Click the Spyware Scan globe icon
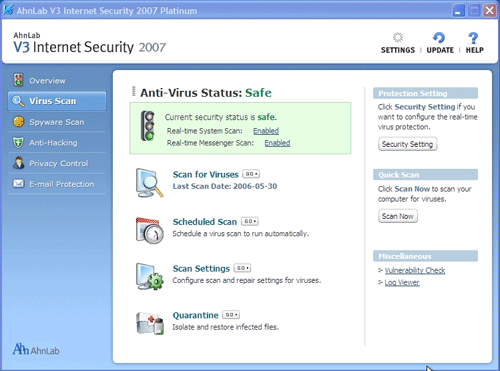This screenshot has height=371, width=500. tap(18, 122)
